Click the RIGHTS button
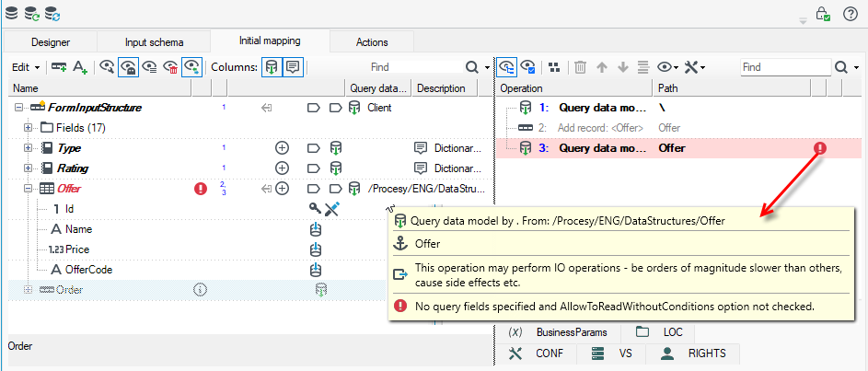Image resolution: width=868 pixels, height=371 pixels. coord(694,354)
